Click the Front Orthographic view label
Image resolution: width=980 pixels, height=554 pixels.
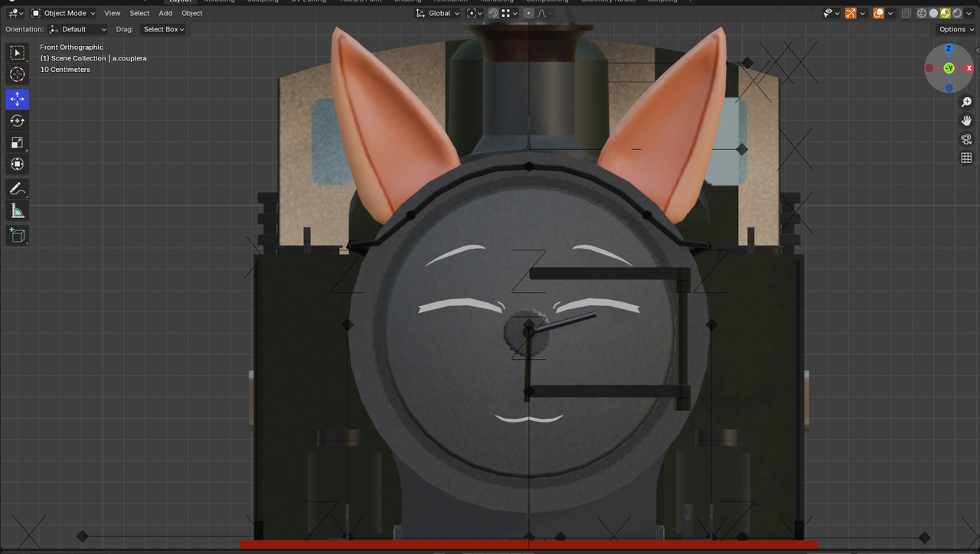tap(71, 47)
